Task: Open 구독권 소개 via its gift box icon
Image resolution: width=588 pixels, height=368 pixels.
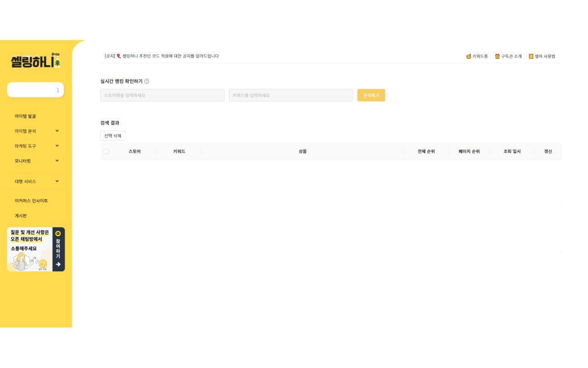Action: tap(497, 57)
